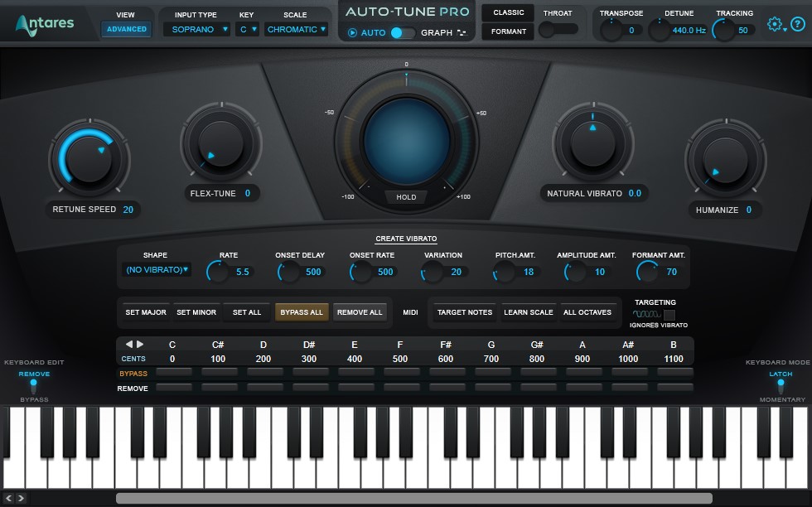Toggle Remove for the D note
The width and height of the screenshot is (812, 507).
264,388
